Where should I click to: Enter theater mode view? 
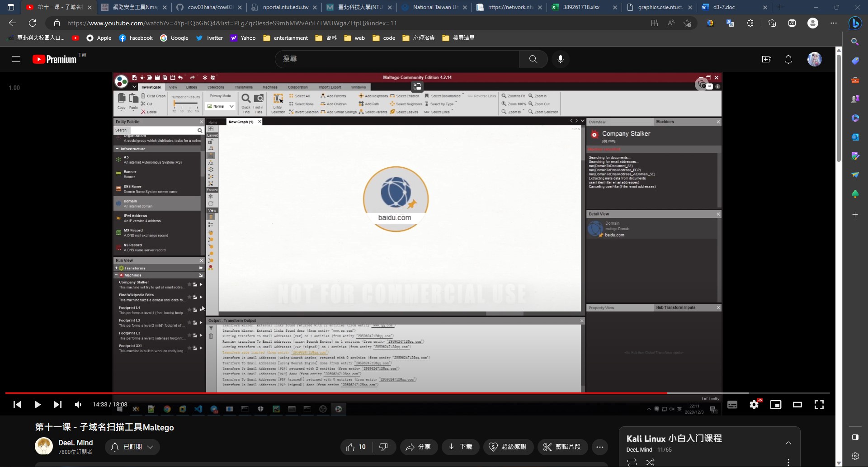point(797,405)
